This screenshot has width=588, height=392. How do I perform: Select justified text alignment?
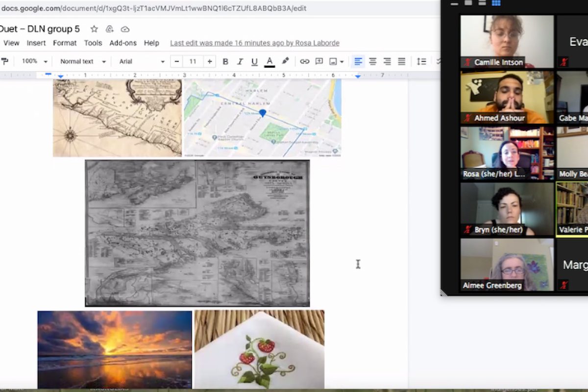[401, 61]
